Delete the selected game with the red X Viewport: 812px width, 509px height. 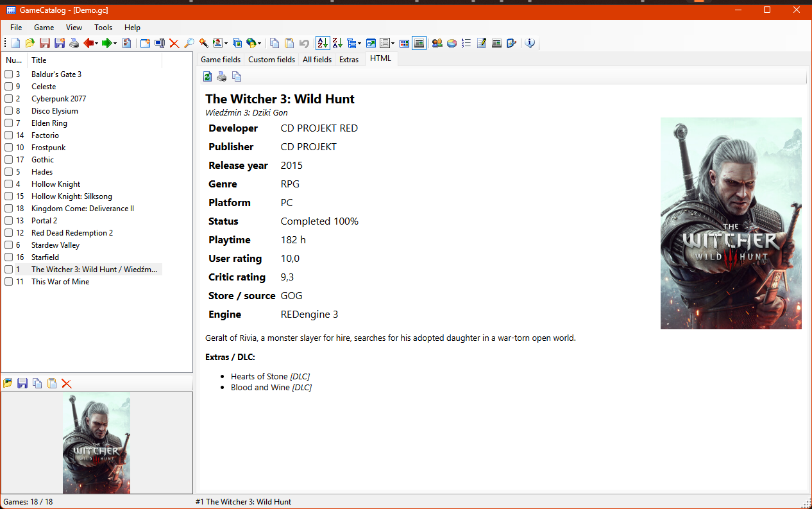click(174, 43)
